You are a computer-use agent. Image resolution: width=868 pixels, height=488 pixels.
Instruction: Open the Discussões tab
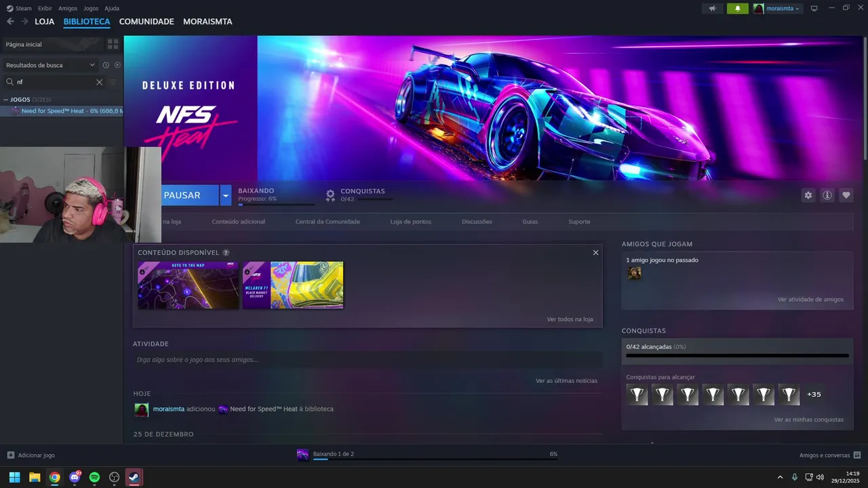click(477, 222)
